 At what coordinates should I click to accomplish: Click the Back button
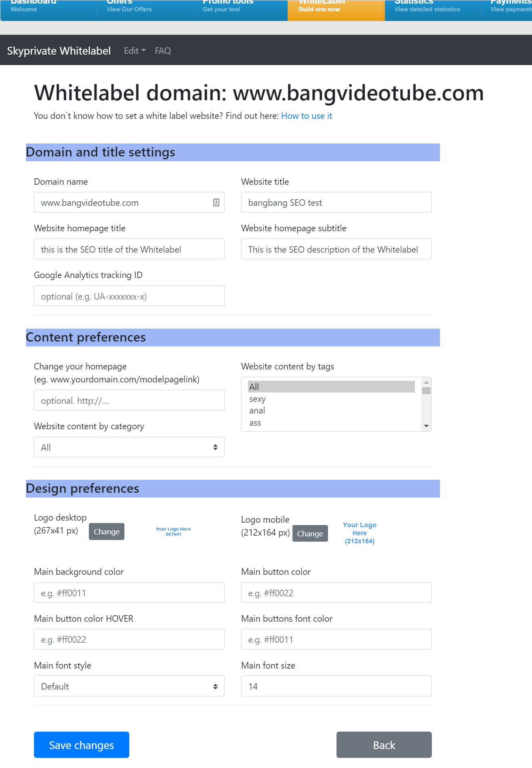click(384, 745)
